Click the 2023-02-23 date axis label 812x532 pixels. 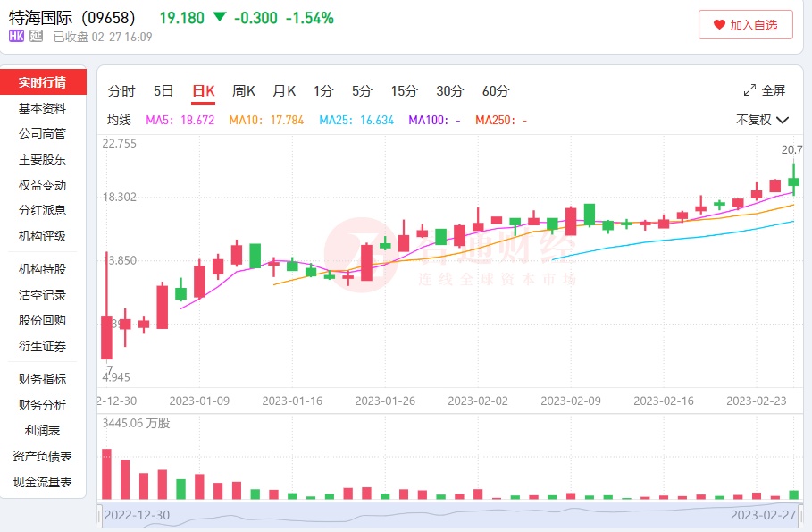[x=757, y=401]
